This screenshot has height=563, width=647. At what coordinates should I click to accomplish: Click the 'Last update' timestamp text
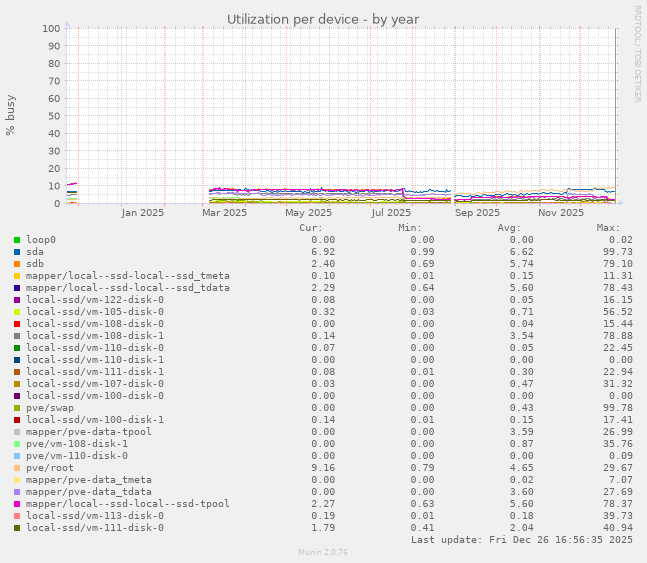522,540
